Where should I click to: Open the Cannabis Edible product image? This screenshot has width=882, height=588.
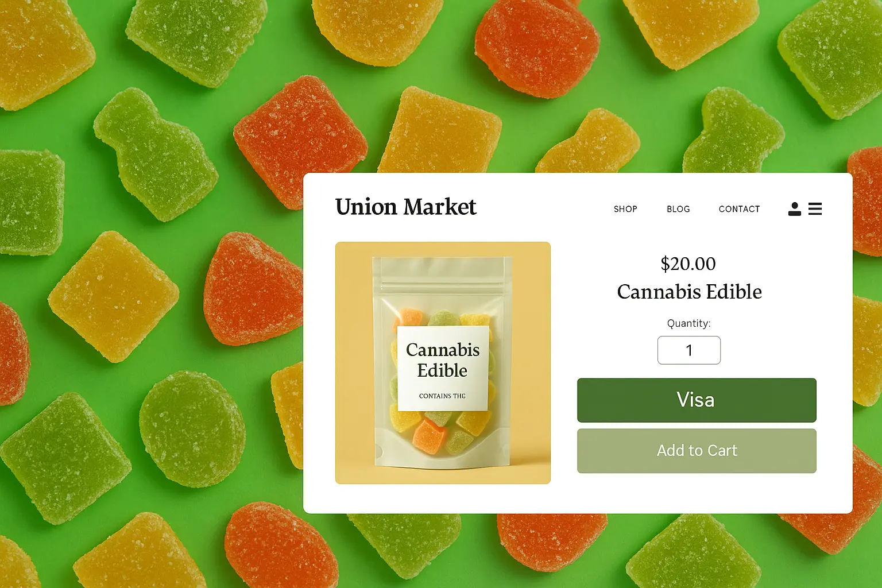pos(443,363)
